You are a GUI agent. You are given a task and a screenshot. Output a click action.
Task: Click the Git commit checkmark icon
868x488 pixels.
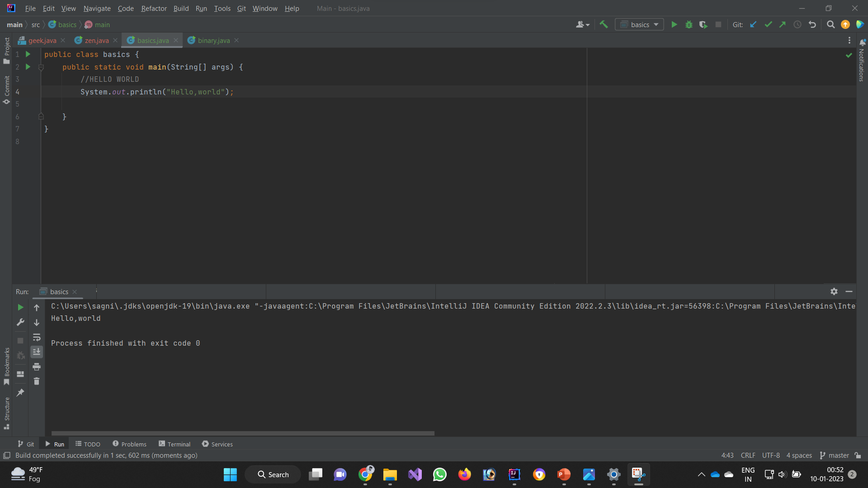pos(768,24)
